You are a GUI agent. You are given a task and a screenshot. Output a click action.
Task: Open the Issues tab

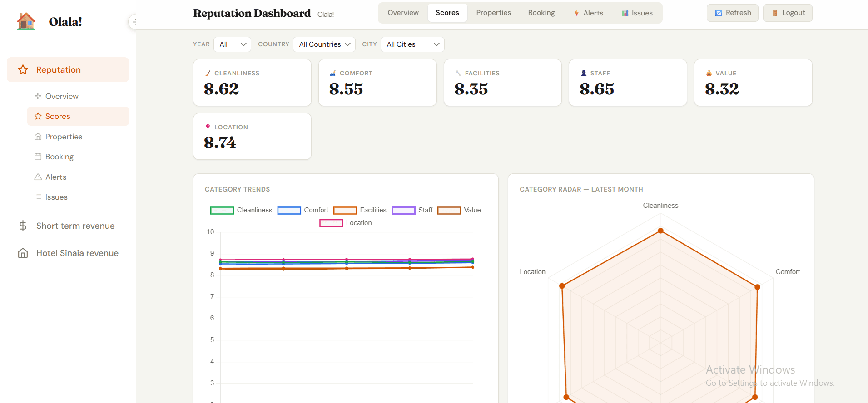637,13
